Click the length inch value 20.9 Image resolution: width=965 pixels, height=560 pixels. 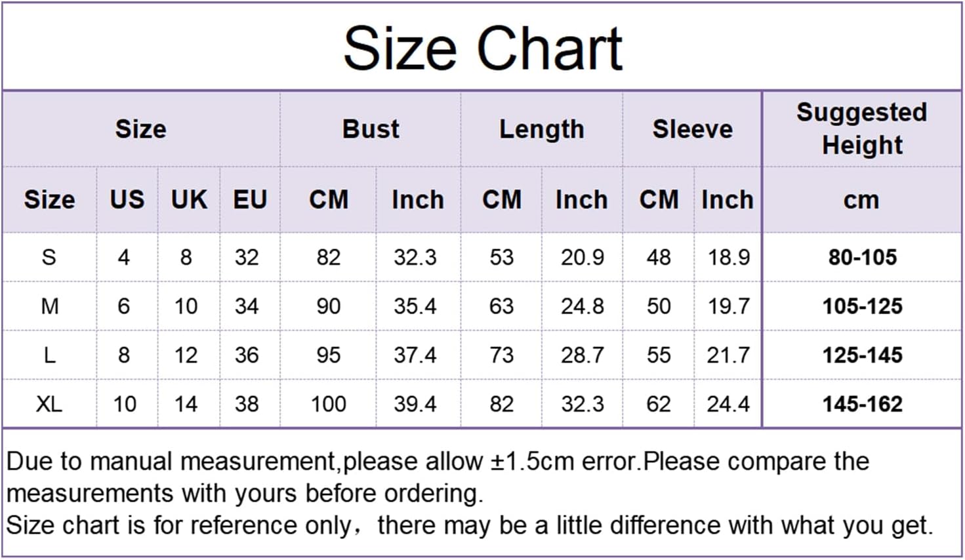pos(582,257)
